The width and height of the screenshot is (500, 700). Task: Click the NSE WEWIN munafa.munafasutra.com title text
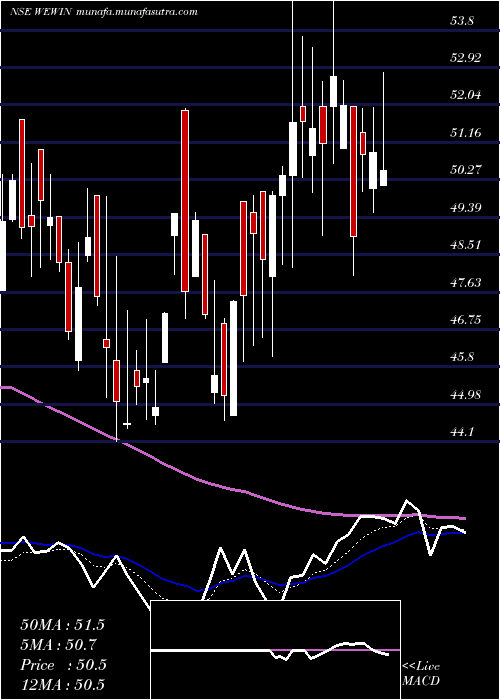coord(104,12)
